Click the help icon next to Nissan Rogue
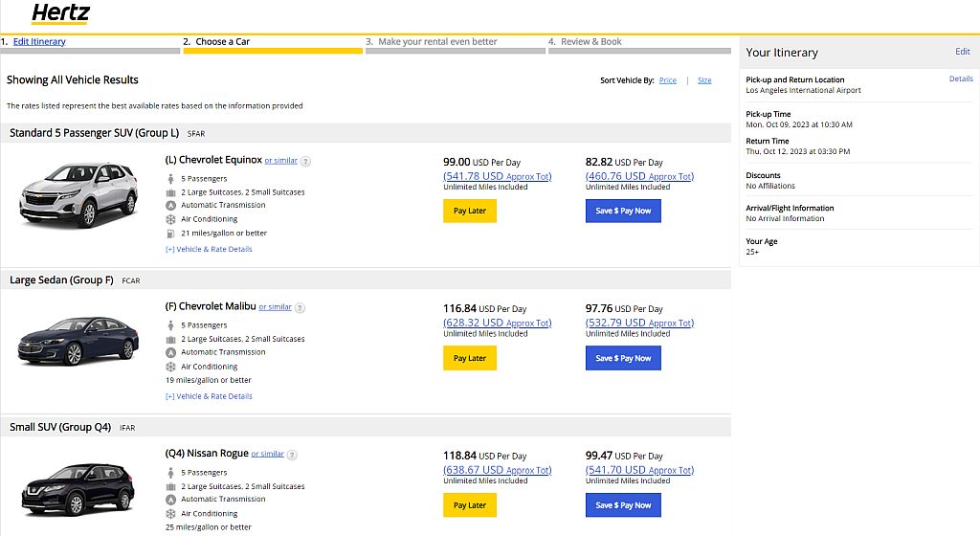 (292, 455)
